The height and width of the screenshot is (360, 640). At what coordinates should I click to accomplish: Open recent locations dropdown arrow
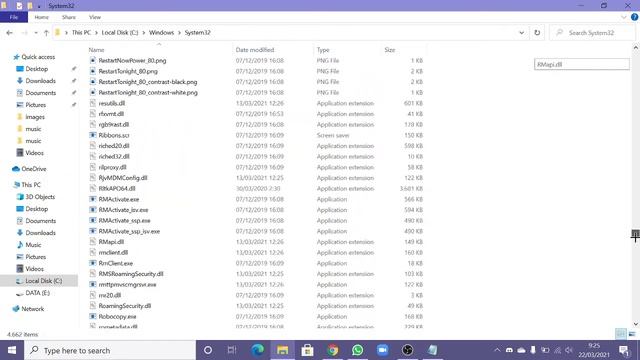pos(36,33)
